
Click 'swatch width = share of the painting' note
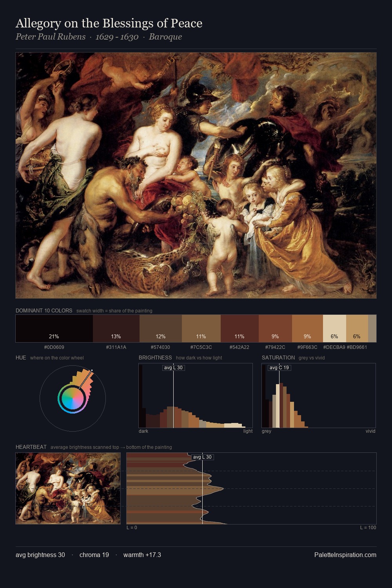coord(114,311)
